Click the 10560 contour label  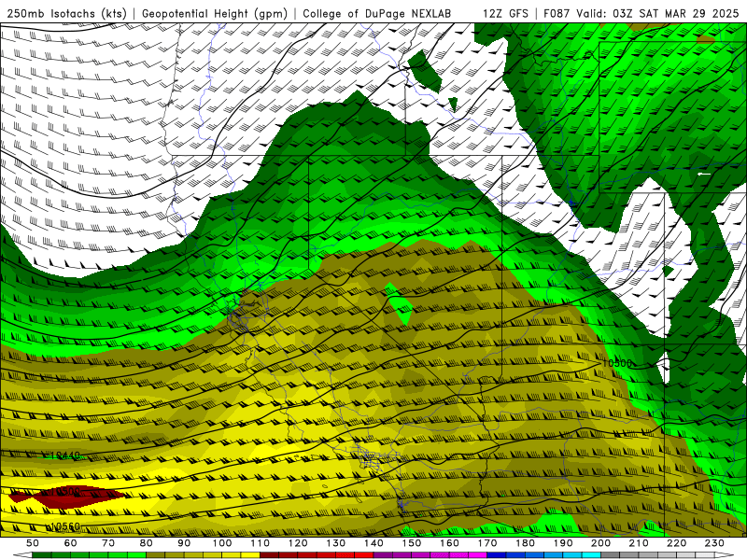click(65, 526)
